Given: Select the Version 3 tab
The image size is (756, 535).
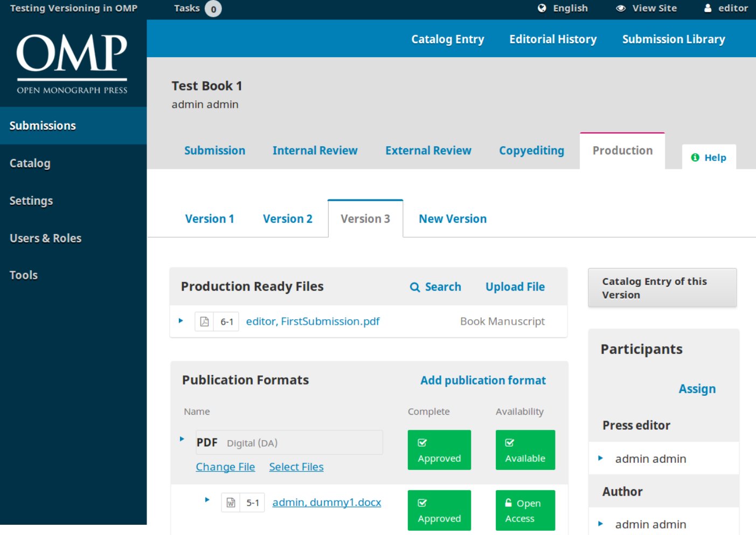Looking at the screenshot, I should tap(365, 218).
